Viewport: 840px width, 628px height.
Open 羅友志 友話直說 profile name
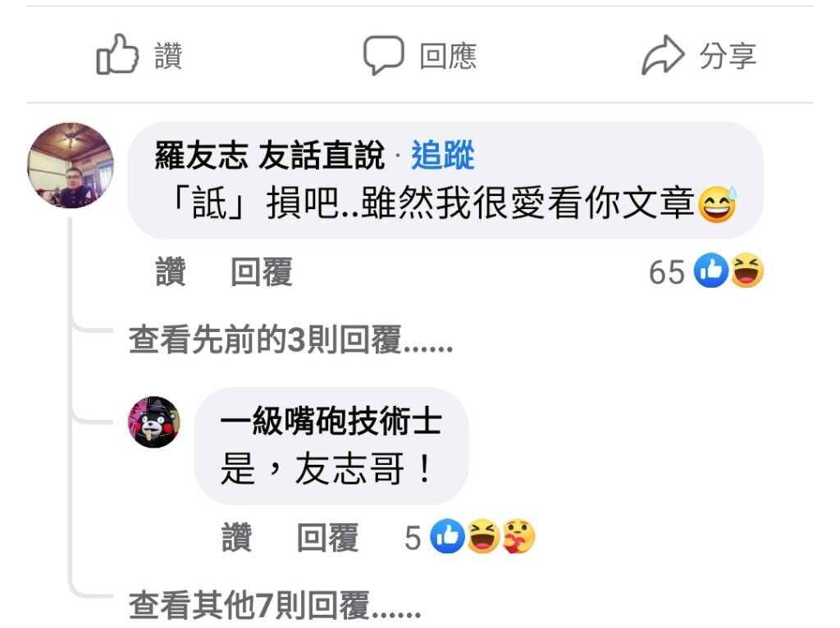[269, 155]
